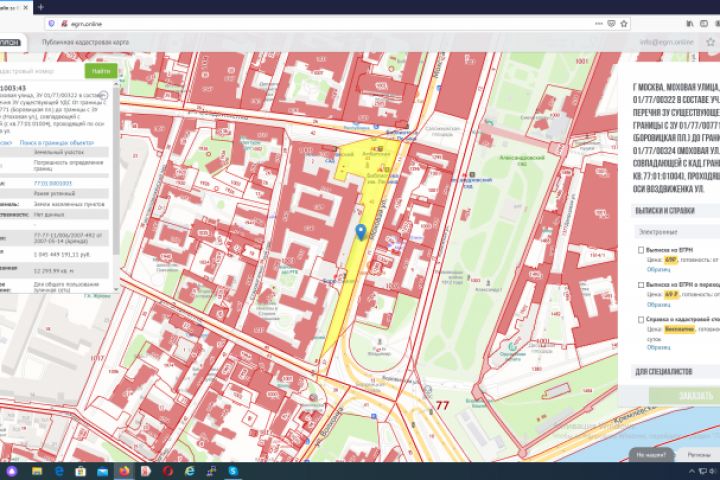
Task: Click the green "Найти" search button
Action: [x=101, y=71]
